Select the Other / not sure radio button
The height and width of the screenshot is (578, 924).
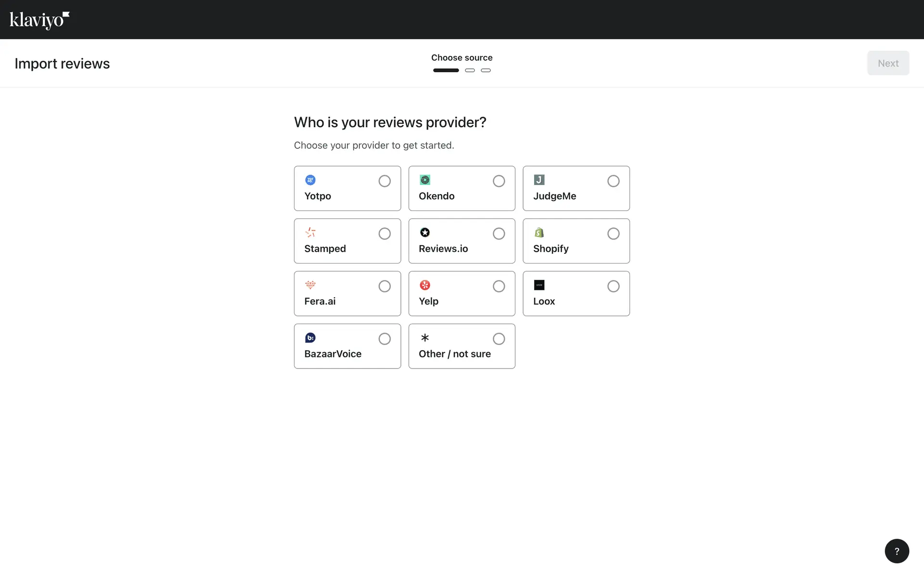click(499, 339)
